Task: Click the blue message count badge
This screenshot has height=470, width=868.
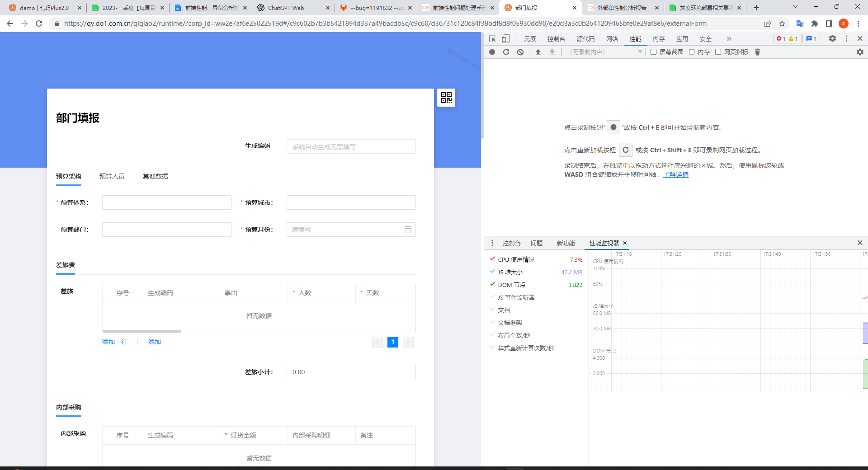Action: [x=811, y=39]
